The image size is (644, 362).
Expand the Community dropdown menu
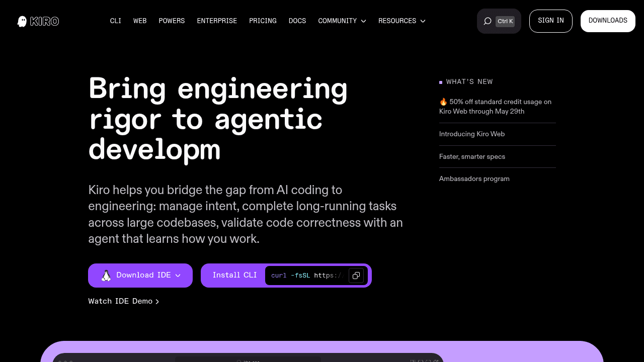pos(342,21)
